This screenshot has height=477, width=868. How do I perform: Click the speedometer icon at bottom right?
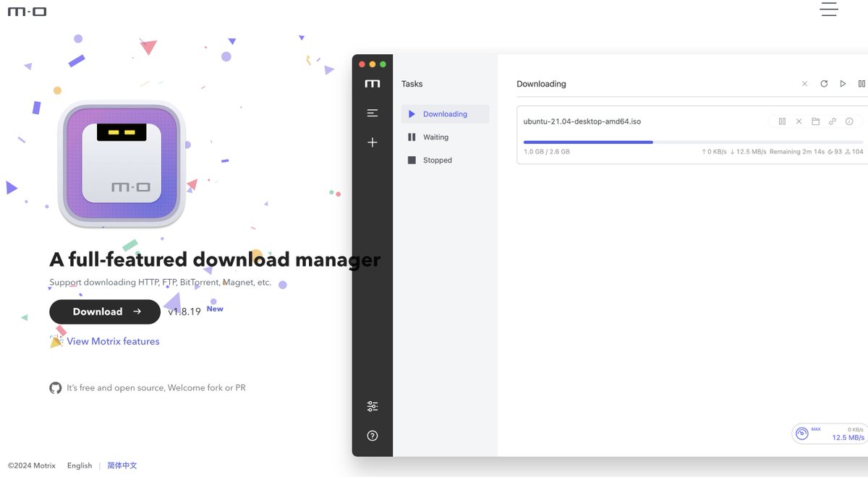point(802,434)
